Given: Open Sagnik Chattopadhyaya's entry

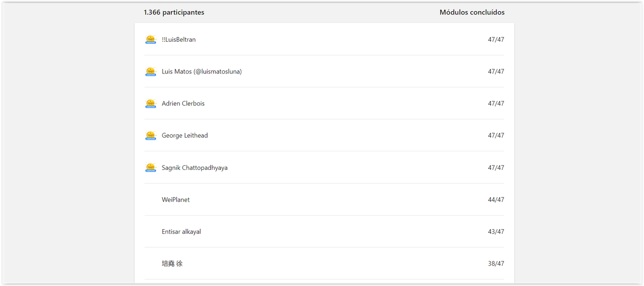Looking at the screenshot, I should tap(195, 168).
